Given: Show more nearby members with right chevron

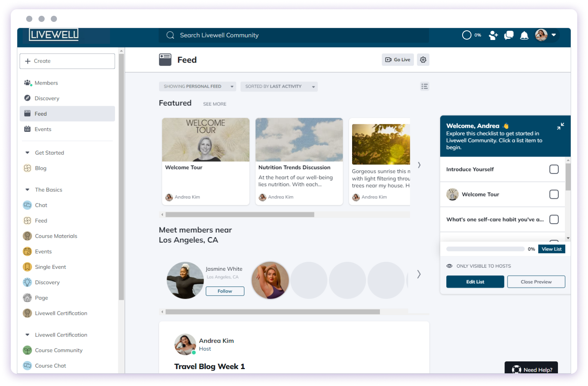Looking at the screenshot, I should point(419,274).
